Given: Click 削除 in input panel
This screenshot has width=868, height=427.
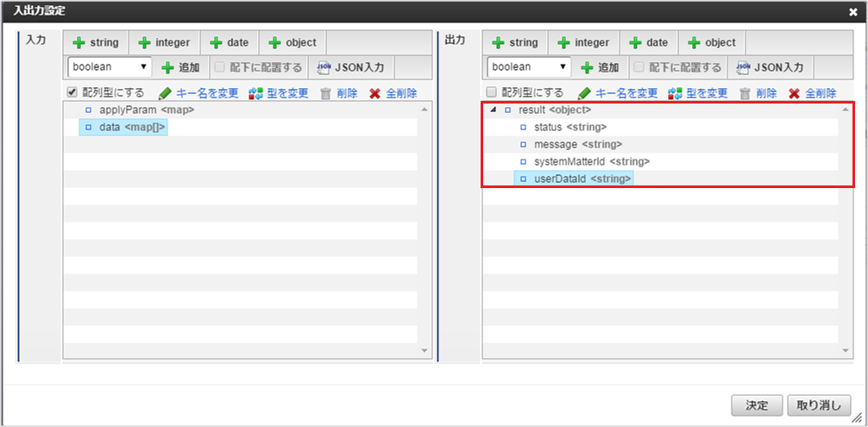Looking at the screenshot, I should (339, 93).
